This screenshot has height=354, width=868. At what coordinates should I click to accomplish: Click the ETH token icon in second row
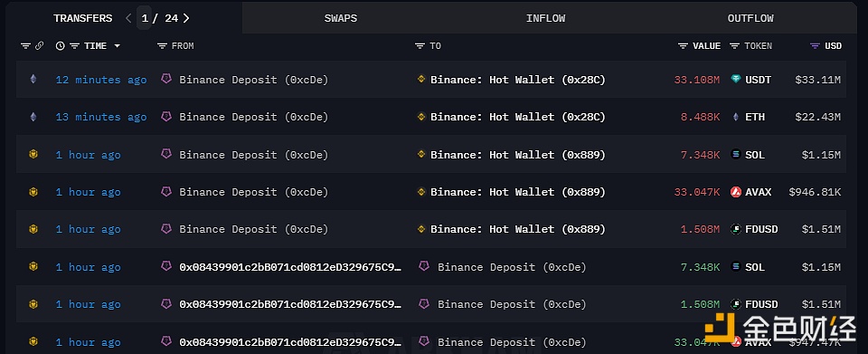[x=736, y=117]
